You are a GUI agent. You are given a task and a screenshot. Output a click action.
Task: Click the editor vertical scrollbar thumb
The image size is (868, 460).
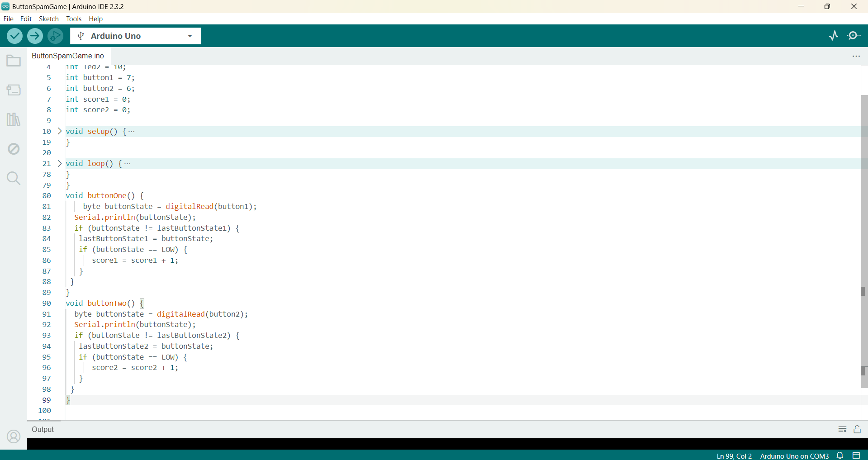click(864, 242)
